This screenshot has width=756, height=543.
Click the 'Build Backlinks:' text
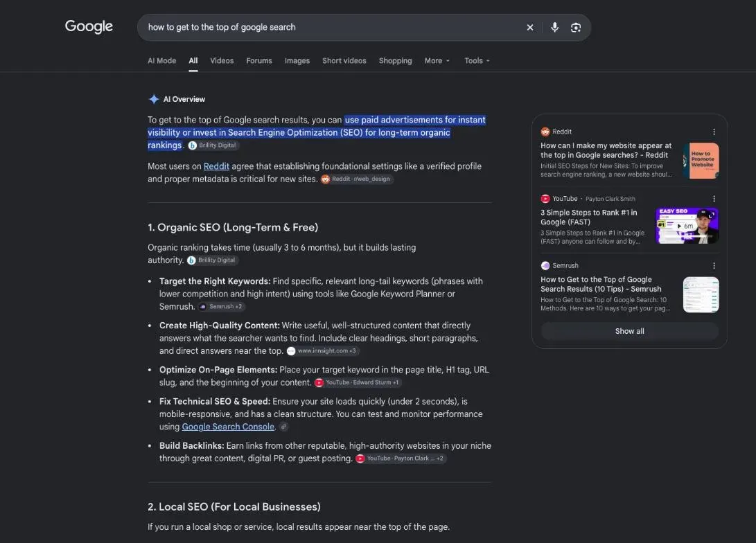[x=192, y=445]
